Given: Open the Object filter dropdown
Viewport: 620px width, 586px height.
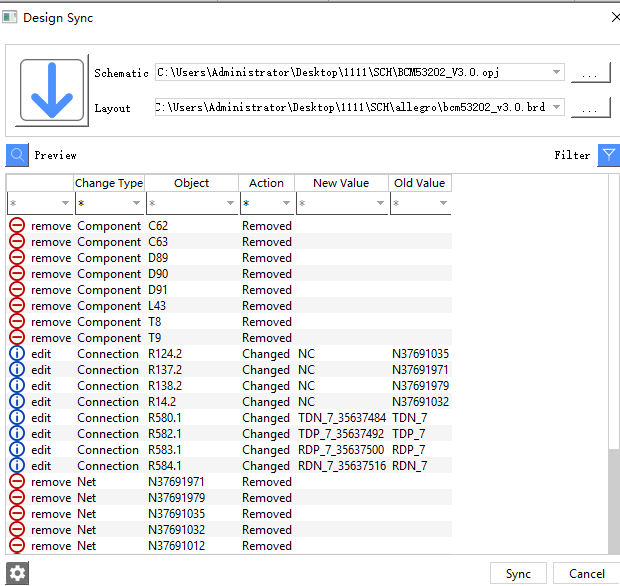Looking at the screenshot, I should pos(231,203).
